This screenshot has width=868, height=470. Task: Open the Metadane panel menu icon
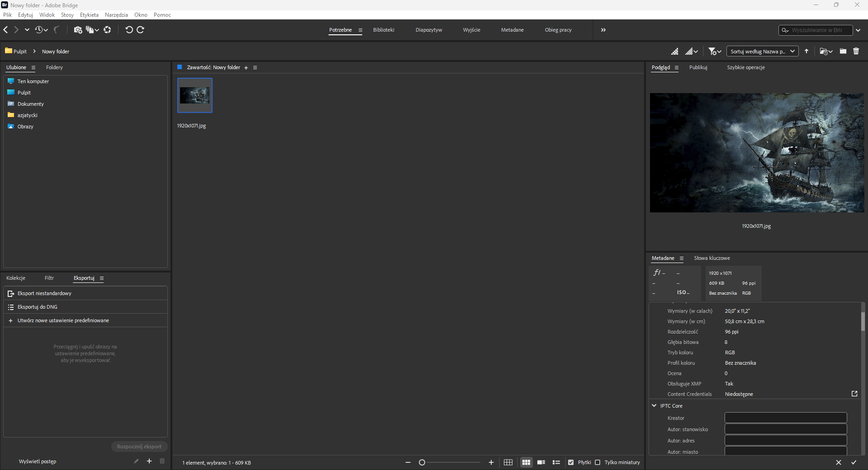pos(682,258)
